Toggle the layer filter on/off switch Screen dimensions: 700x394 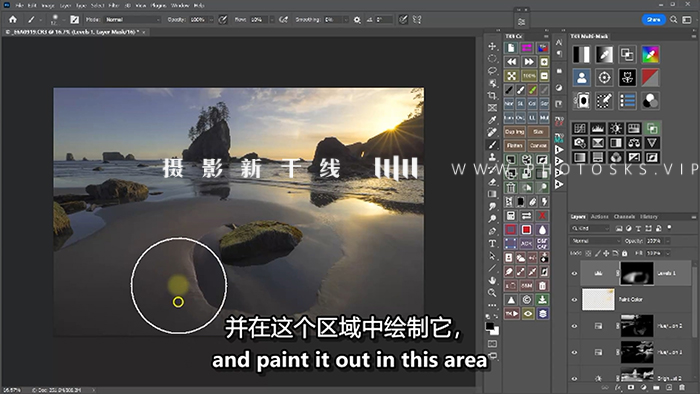[669, 228]
